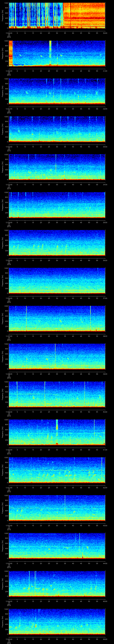This screenshot has width=114, height=644.
Task: Select the "13:37:00" start time label
Action: click(x=9, y=336)
